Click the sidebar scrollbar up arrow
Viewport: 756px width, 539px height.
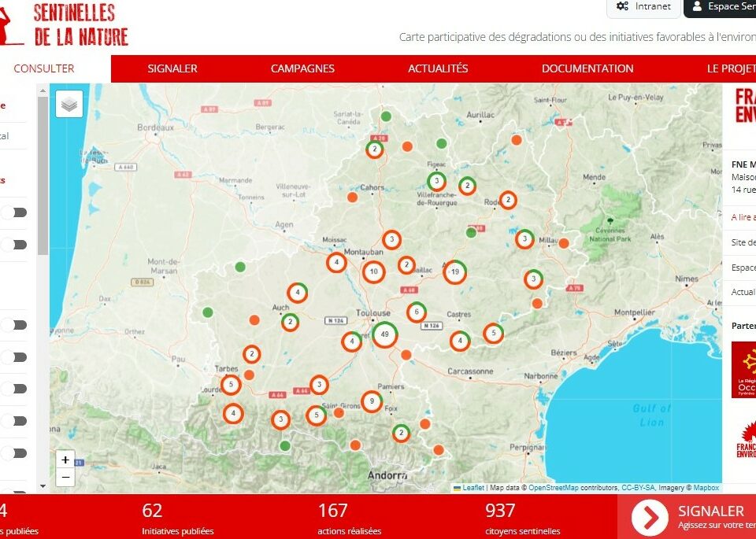coord(43,90)
